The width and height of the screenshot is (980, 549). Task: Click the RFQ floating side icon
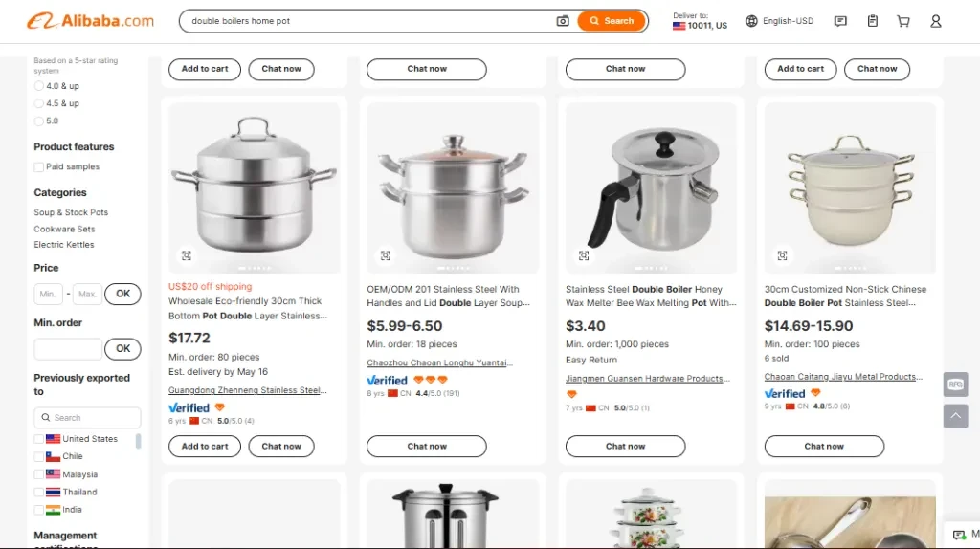(954, 384)
